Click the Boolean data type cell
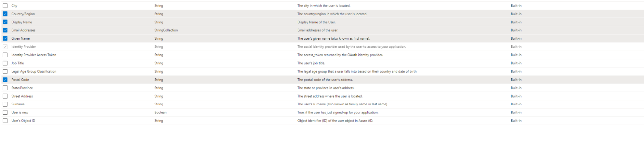Screen dimensions: 644x143 [x=160, y=112]
